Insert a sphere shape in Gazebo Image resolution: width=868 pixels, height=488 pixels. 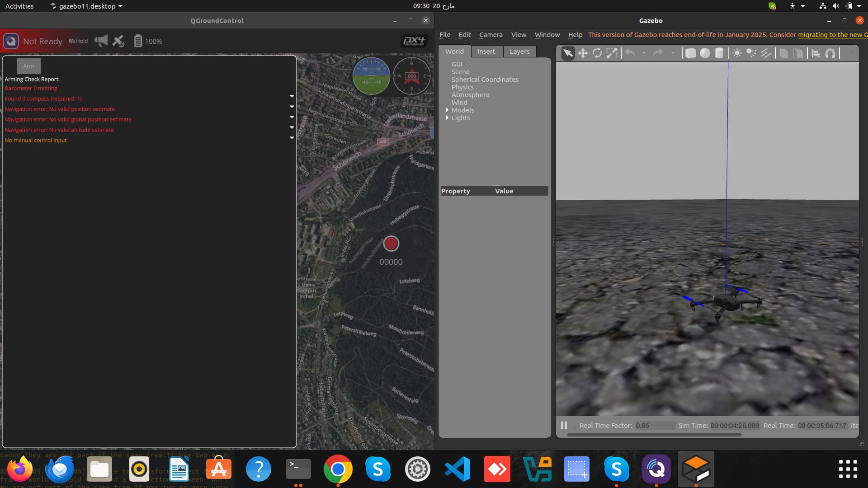(x=705, y=53)
